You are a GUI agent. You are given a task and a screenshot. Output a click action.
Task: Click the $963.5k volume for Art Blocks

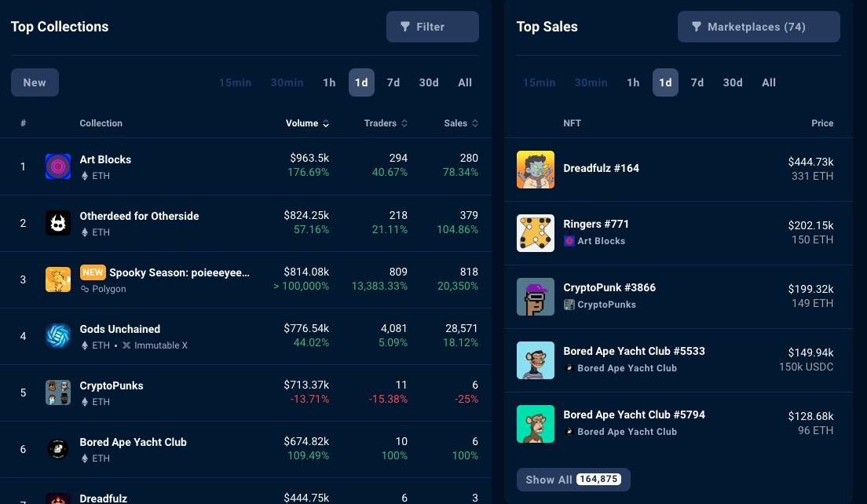(309, 158)
